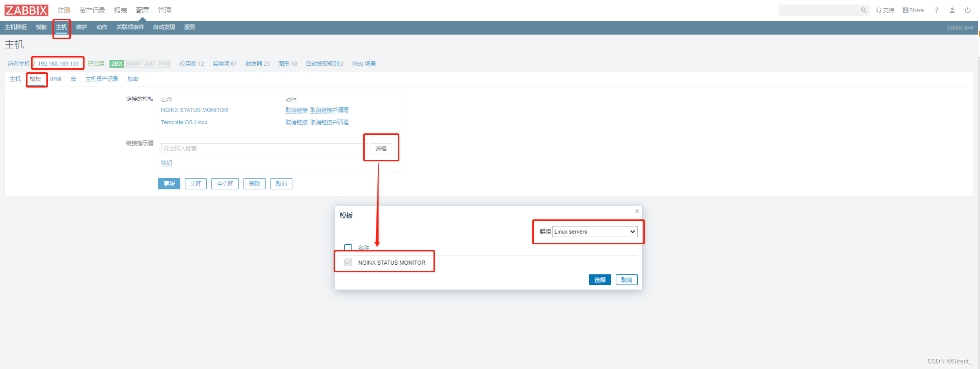980x369 pixels.
Task: Click the green ZBX availability badge
Action: click(x=117, y=64)
